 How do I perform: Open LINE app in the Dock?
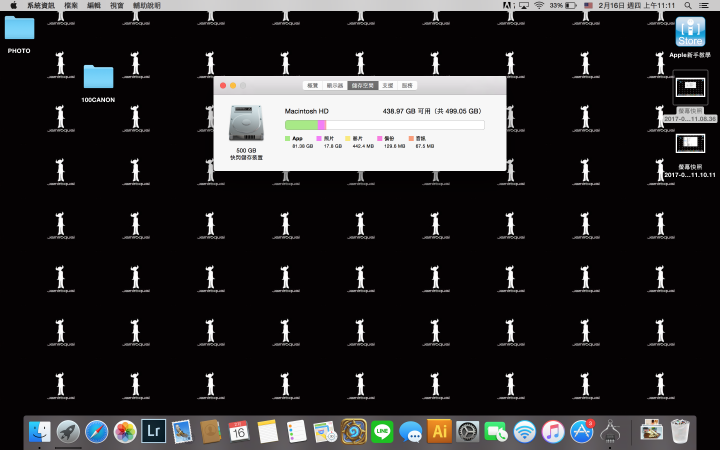point(381,431)
